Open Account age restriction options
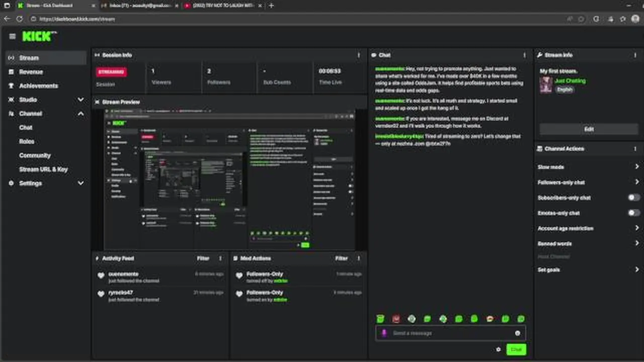Image resolution: width=644 pixels, height=362 pixels. 588,228
